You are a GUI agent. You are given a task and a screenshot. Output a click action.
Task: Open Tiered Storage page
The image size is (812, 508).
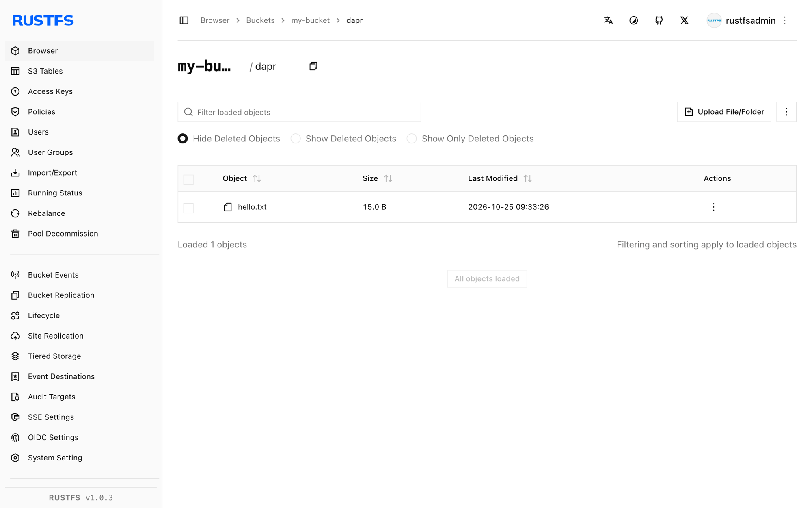point(80,356)
